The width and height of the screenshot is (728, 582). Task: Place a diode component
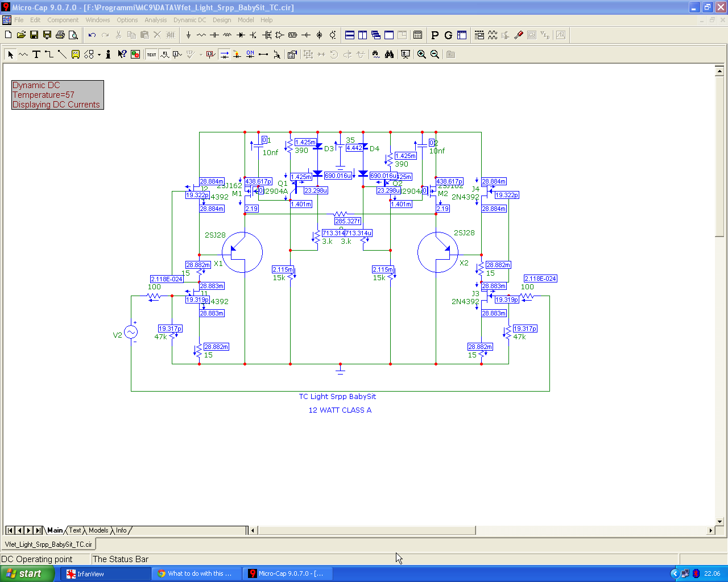click(241, 35)
